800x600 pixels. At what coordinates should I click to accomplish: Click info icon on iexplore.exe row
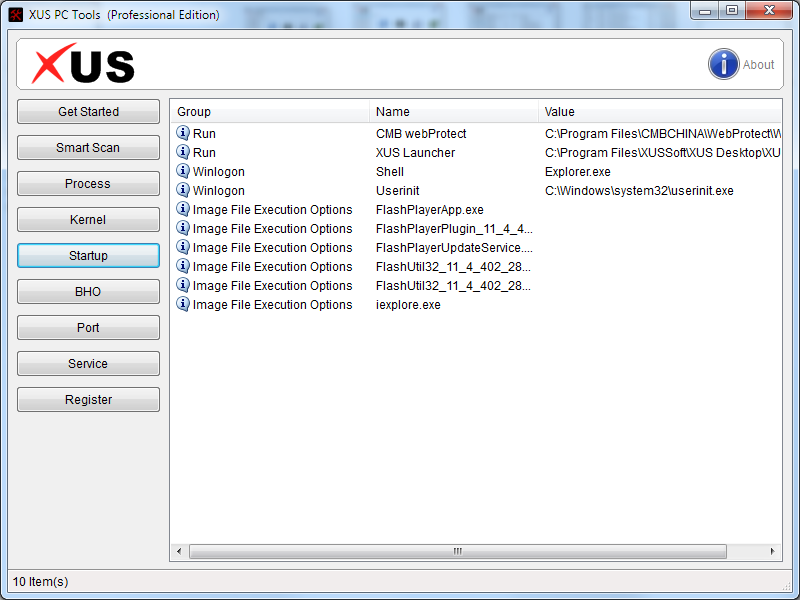pos(183,304)
